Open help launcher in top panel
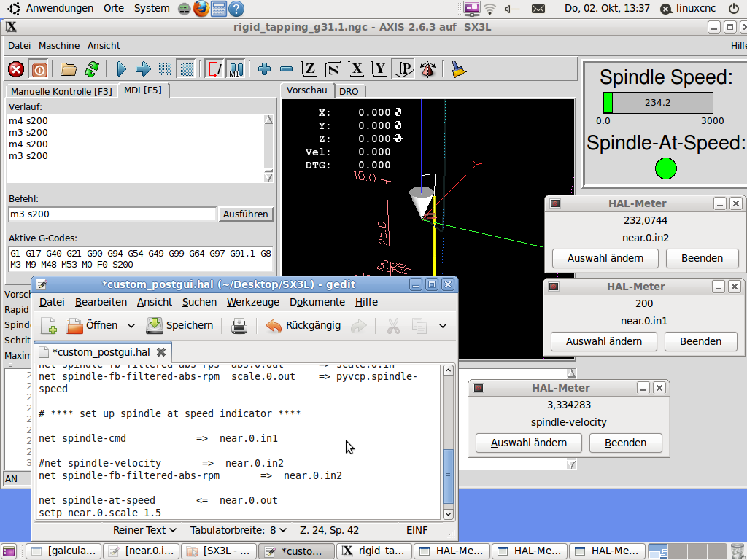This screenshot has height=560, width=747. click(236, 9)
